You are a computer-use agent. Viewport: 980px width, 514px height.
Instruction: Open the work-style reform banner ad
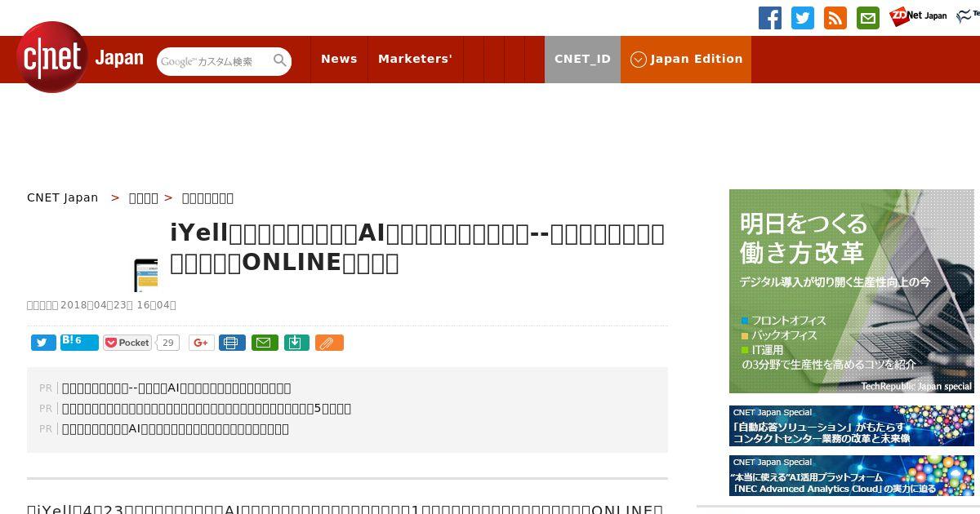(852, 291)
